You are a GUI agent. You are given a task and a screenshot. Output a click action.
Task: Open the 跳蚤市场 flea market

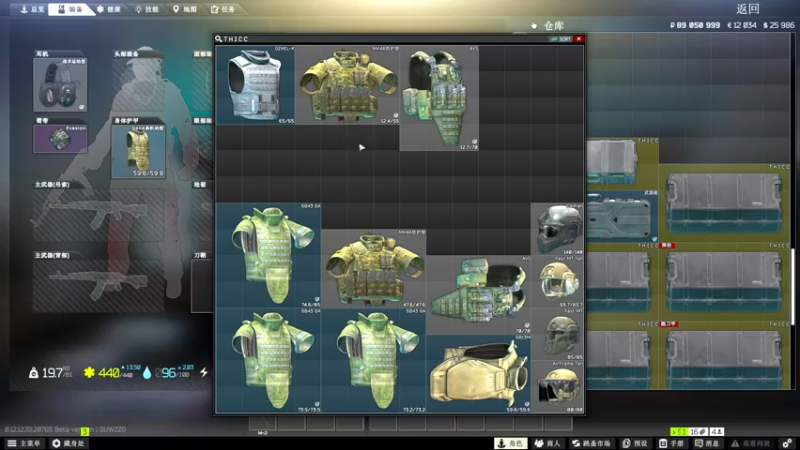click(x=592, y=443)
